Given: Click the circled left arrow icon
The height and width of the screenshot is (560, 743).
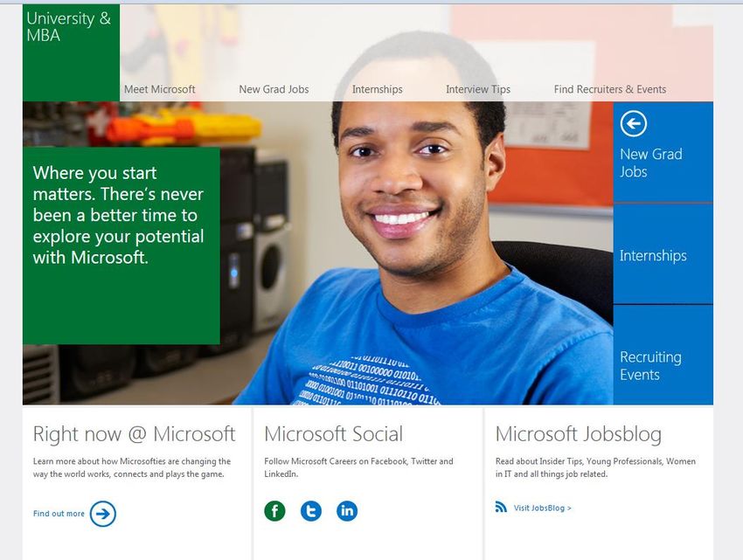Looking at the screenshot, I should [x=633, y=124].
